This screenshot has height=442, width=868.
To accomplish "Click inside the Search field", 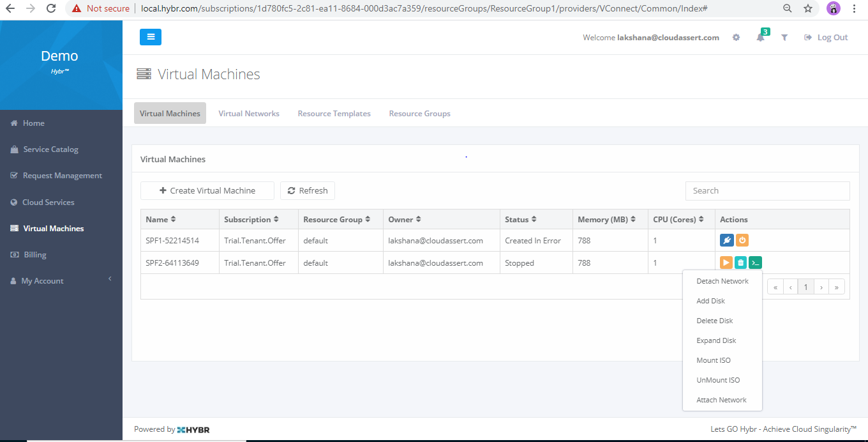I will 767,190.
